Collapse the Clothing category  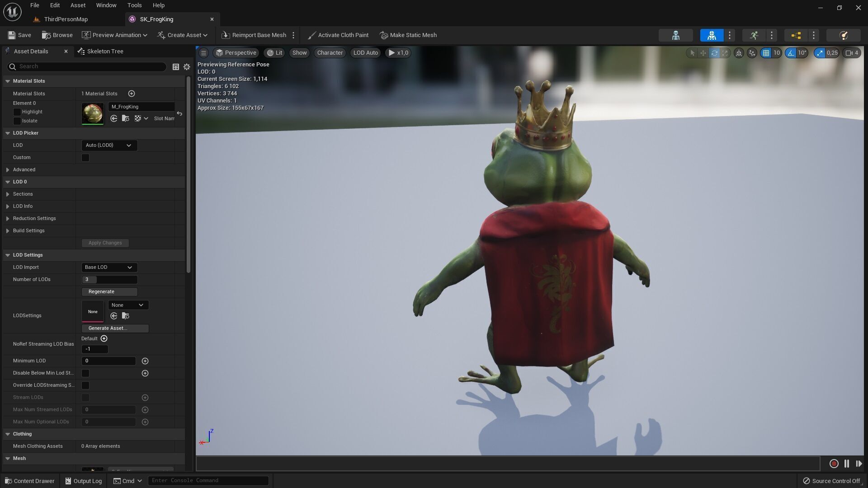tap(8, 434)
